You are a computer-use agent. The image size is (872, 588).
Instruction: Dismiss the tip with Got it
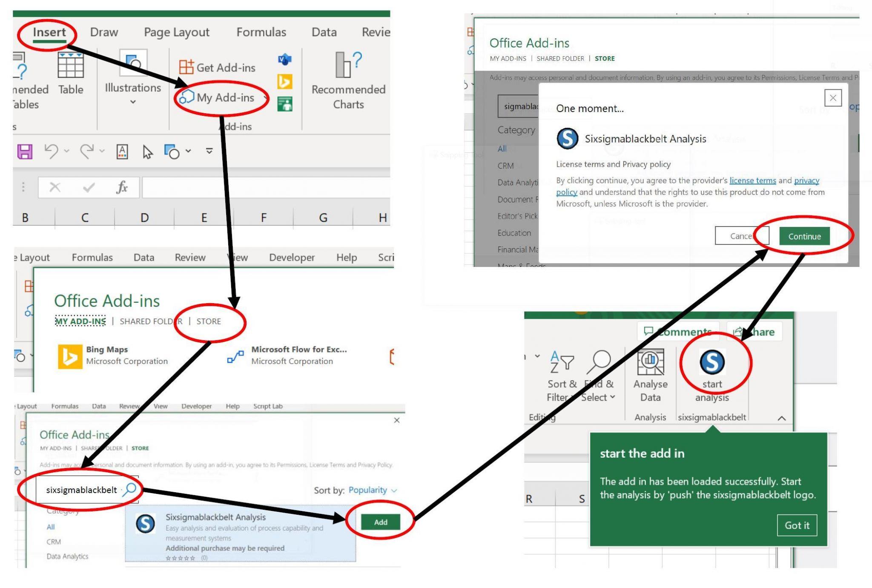[x=797, y=525]
